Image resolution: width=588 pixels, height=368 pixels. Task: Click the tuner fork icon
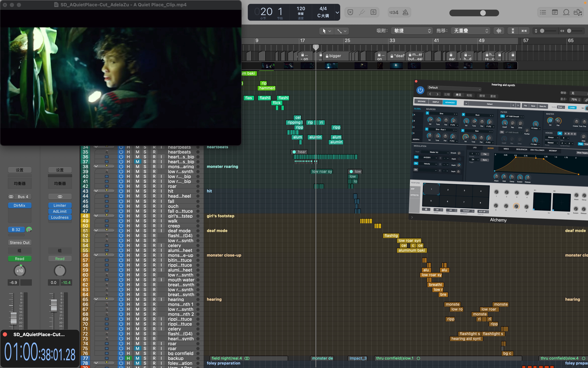pyautogui.click(x=362, y=12)
